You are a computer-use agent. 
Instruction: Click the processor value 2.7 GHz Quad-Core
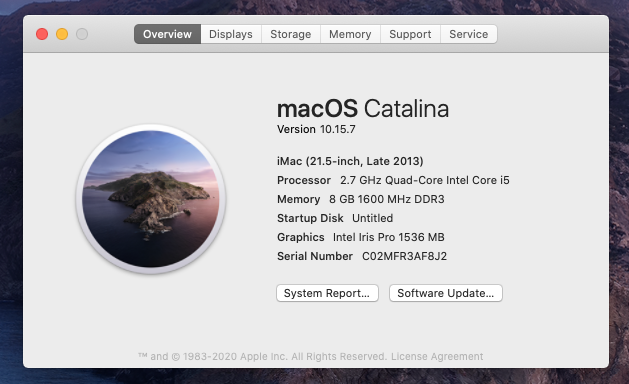click(425, 180)
